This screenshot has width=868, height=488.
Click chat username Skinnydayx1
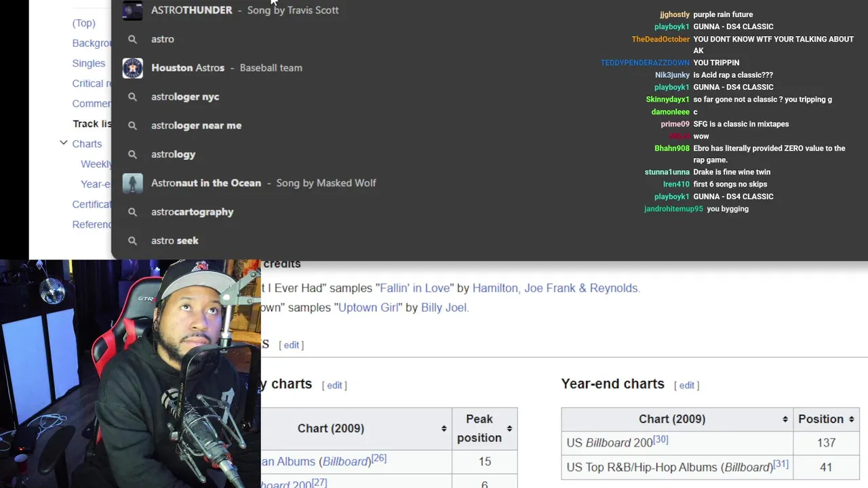667,100
